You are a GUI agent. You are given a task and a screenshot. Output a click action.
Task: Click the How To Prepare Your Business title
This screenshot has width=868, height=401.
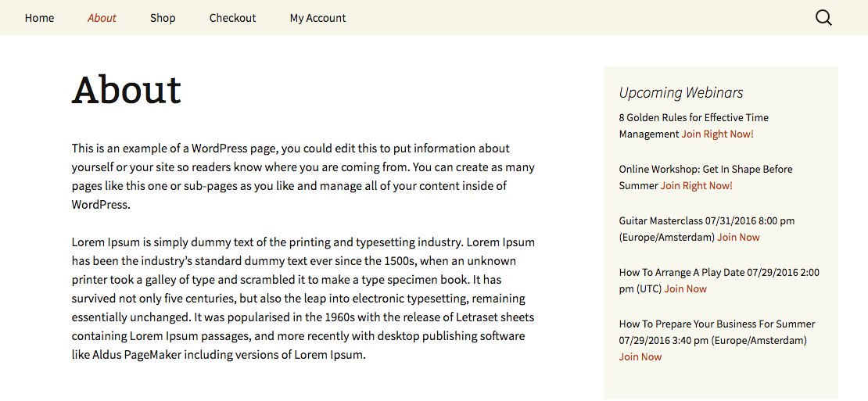716,324
